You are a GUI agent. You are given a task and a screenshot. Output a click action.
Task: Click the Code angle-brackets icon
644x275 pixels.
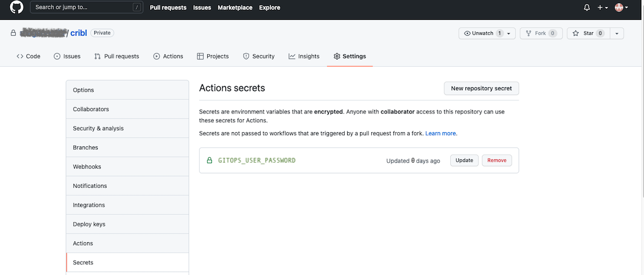pyautogui.click(x=20, y=56)
